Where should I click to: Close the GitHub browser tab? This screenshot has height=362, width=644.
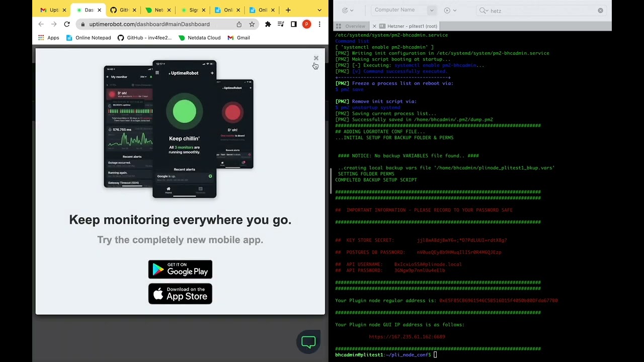pyautogui.click(x=134, y=10)
